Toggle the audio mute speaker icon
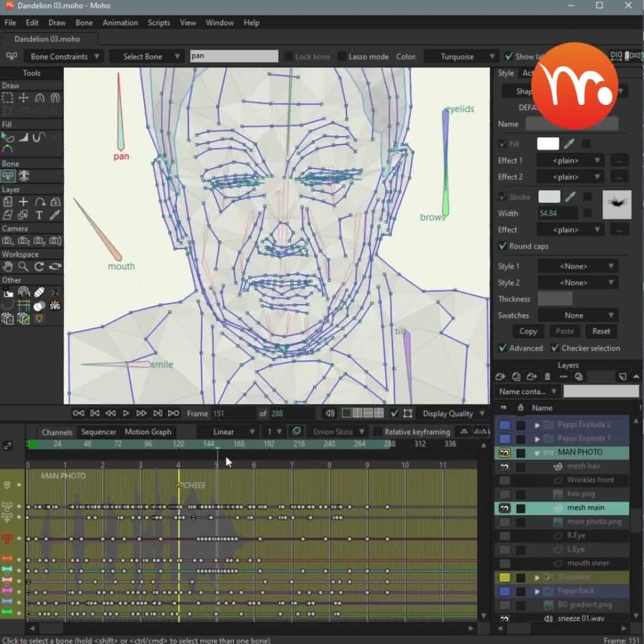This screenshot has height=644, width=644. 330,413
